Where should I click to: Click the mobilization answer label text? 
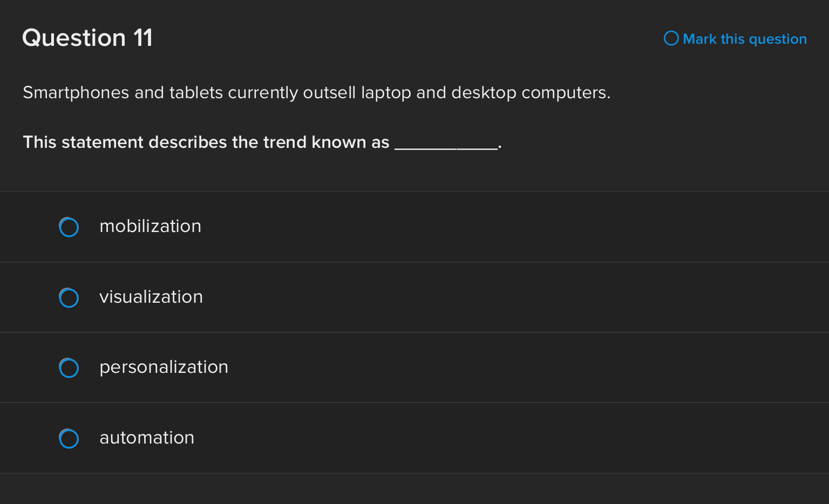tap(150, 226)
